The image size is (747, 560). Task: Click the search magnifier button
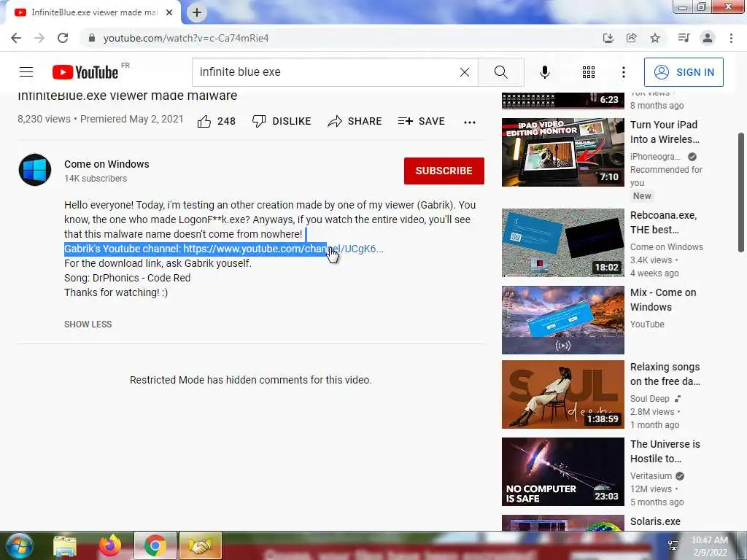500,72
